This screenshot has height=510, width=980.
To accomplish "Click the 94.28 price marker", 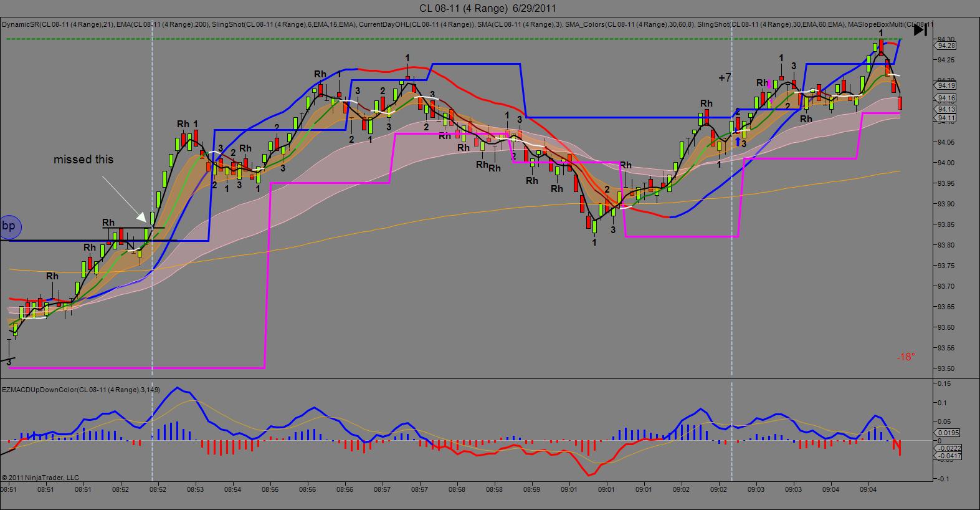I will 946,45.
